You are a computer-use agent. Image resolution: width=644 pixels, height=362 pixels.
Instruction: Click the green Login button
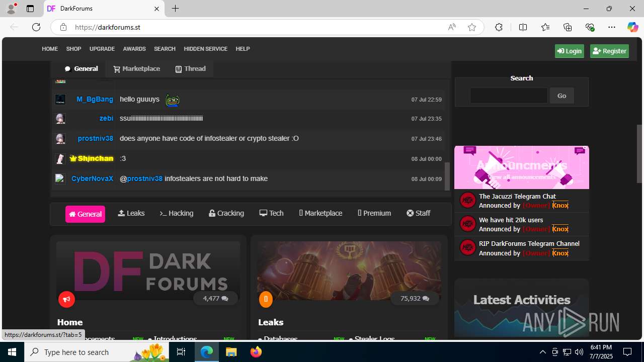570,51
